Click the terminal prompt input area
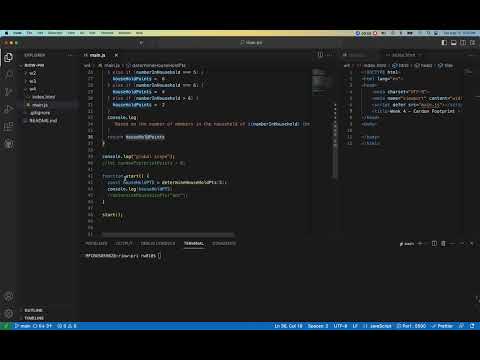The image size is (480, 360). coord(160,256)
